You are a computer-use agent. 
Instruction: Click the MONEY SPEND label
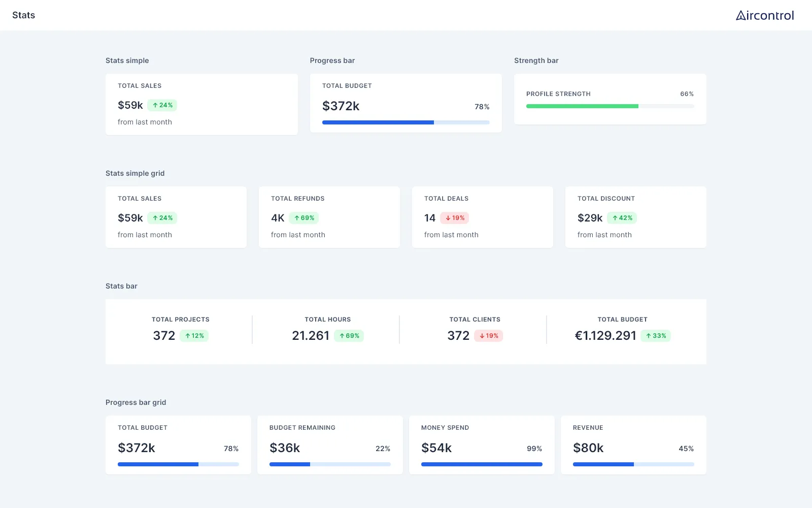(445, 428)
